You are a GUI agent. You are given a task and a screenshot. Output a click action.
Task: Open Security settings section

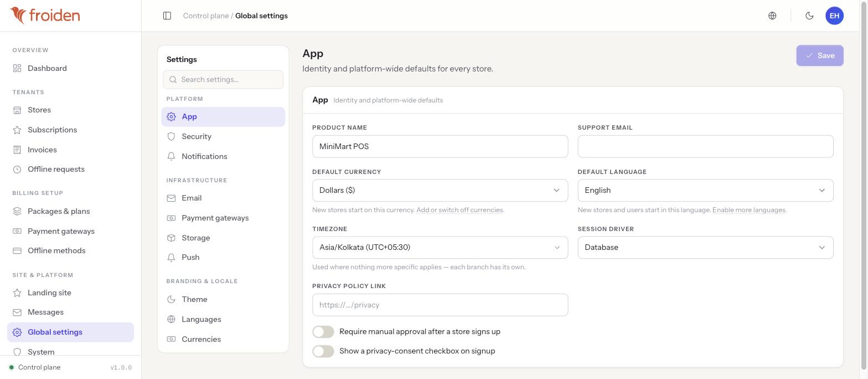click(223, 136)
